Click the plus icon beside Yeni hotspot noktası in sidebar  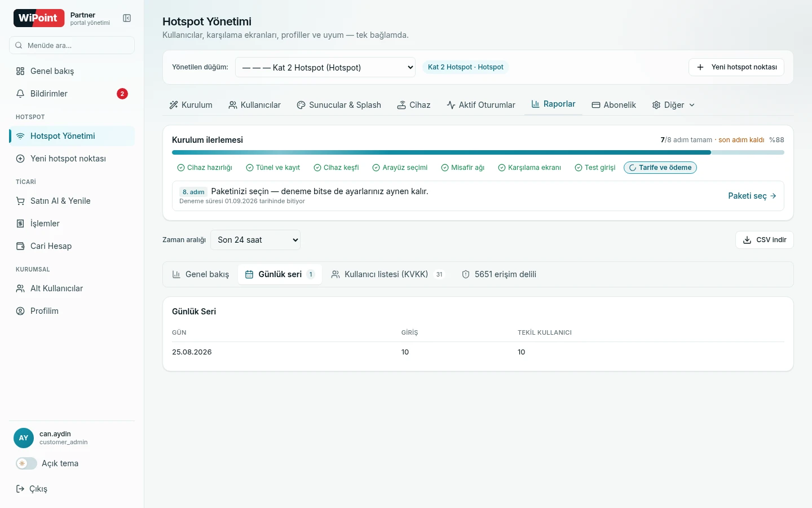point(20,159)
